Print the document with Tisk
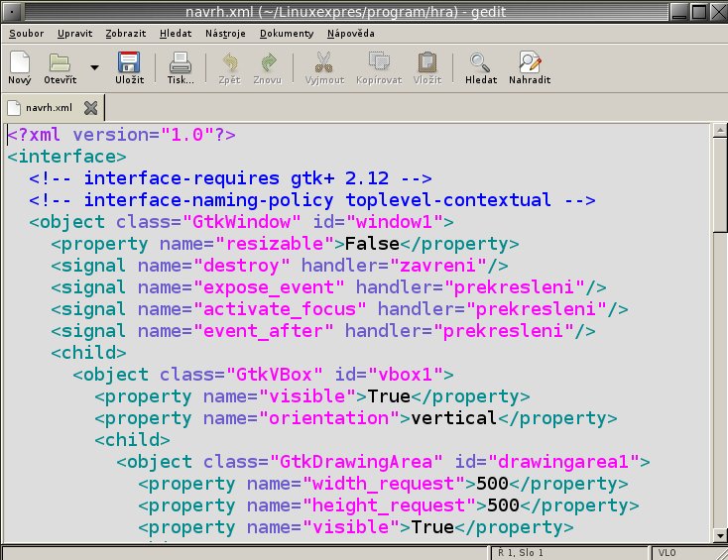The image size is (728, 560). (181, 68)
